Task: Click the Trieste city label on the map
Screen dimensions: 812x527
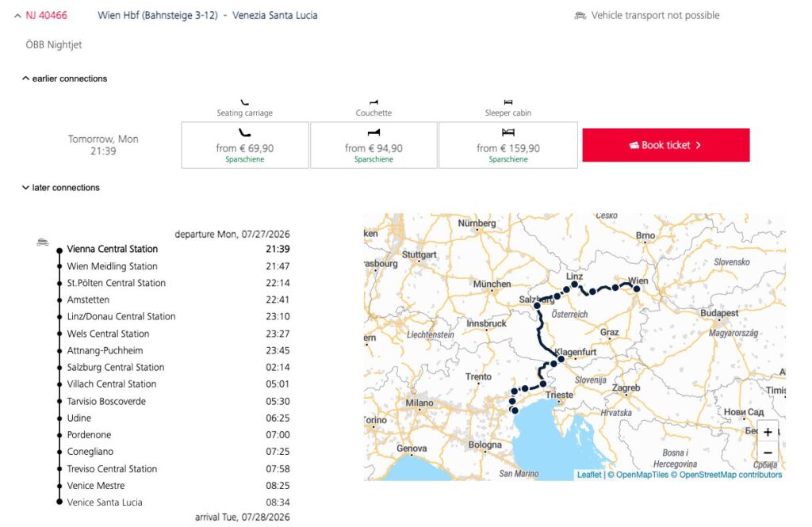Action: pyautogui.click(x=560, y=395)
